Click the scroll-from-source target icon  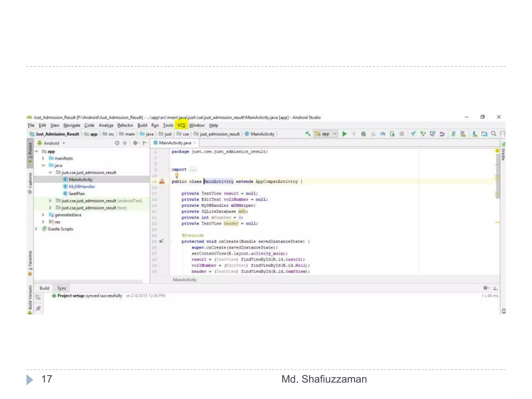click(117, 143)
